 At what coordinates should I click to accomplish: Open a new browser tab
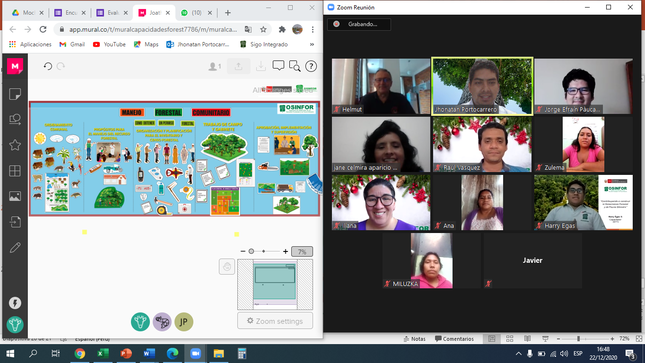227,13
